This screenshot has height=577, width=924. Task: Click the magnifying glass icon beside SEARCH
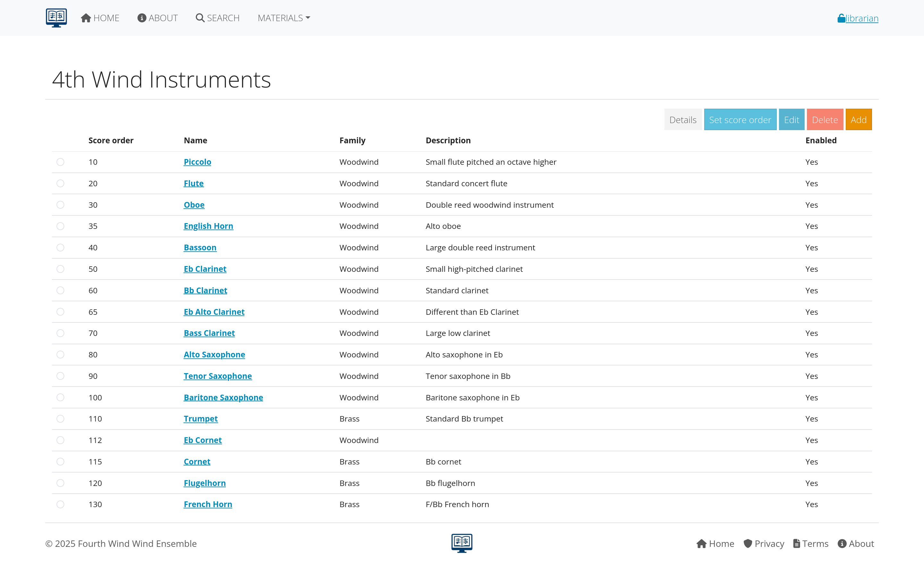tap(200, 18)
